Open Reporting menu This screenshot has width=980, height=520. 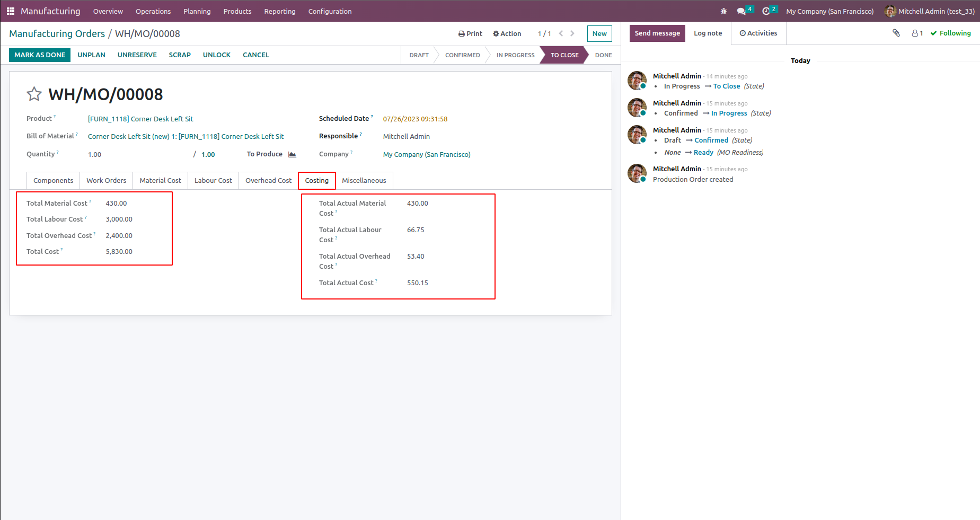[x=280, y=11]
